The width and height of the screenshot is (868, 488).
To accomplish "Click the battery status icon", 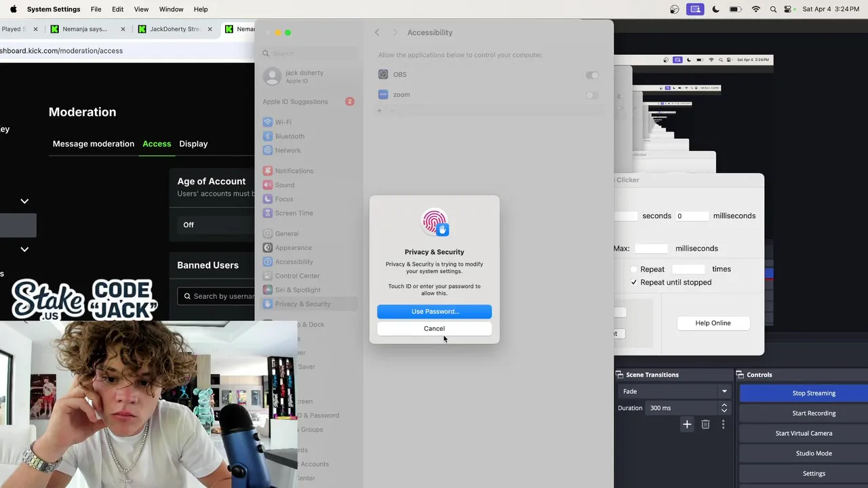I will tap(735, 9).
